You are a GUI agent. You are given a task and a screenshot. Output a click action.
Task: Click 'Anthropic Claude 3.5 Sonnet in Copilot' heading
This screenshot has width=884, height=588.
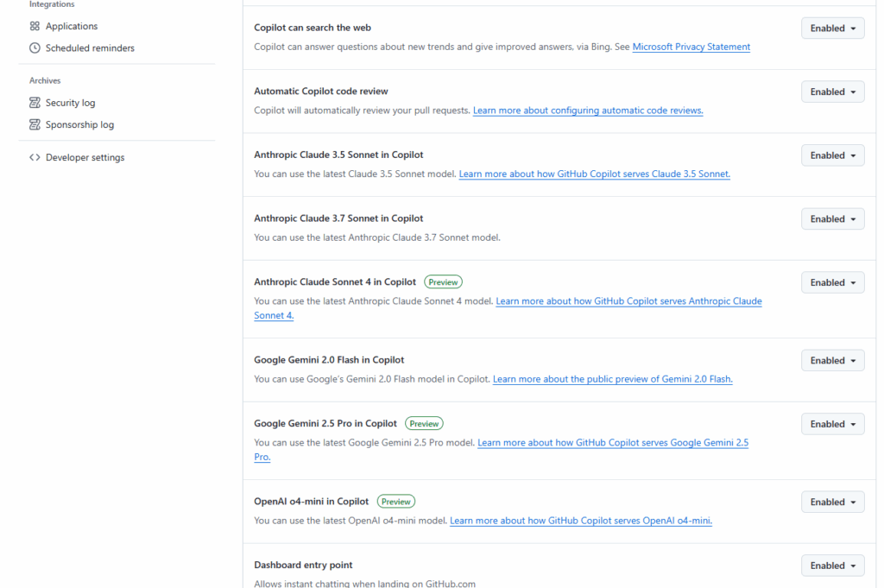(x=338, y=155)
